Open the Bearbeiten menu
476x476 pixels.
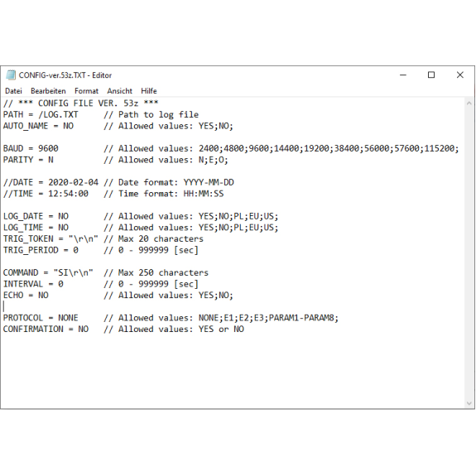(48, 91)
